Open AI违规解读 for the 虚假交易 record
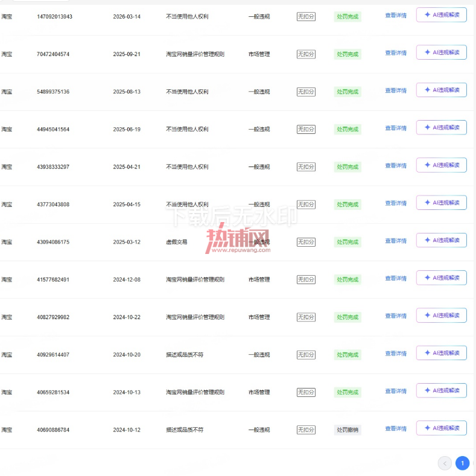The height and width of the screenshot is (476, 476). coord(441,240)
